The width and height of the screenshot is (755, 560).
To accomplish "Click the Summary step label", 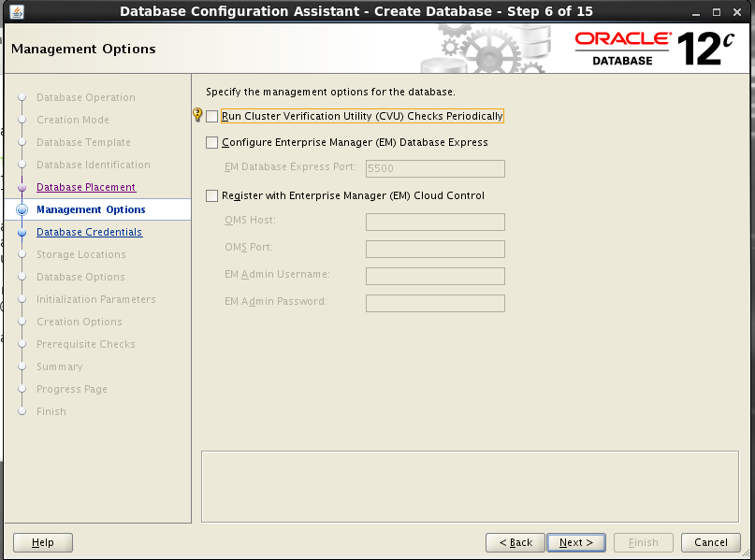I will 59,366.
